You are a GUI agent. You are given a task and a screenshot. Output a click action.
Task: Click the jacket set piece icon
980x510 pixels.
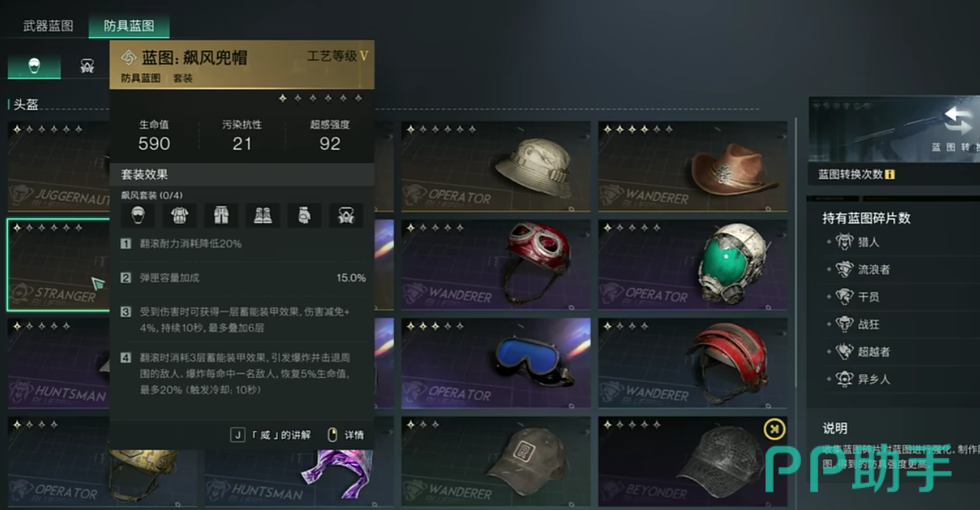pos(179,215)
